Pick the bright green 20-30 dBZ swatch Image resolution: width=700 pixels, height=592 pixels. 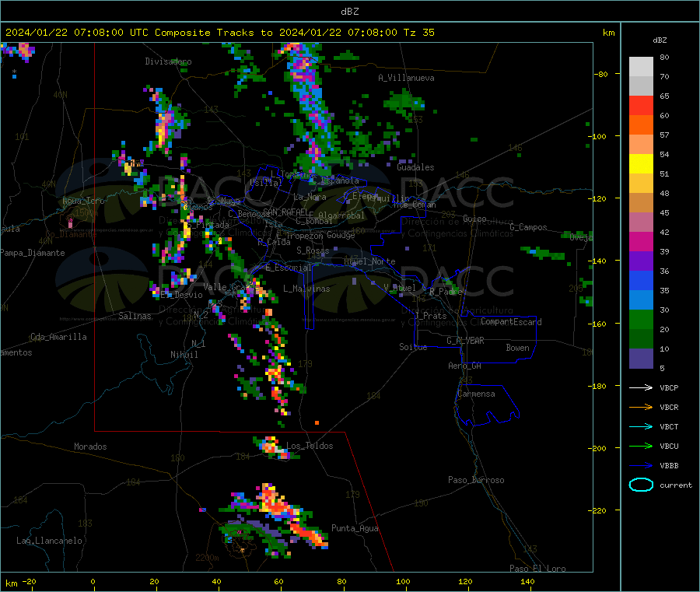pos(641,320)
